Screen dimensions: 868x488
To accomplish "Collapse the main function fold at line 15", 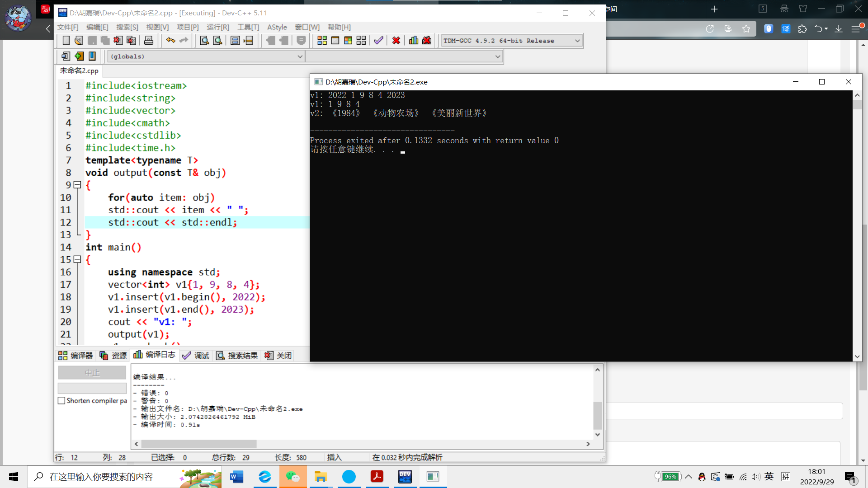I will [x=77, y=259].
